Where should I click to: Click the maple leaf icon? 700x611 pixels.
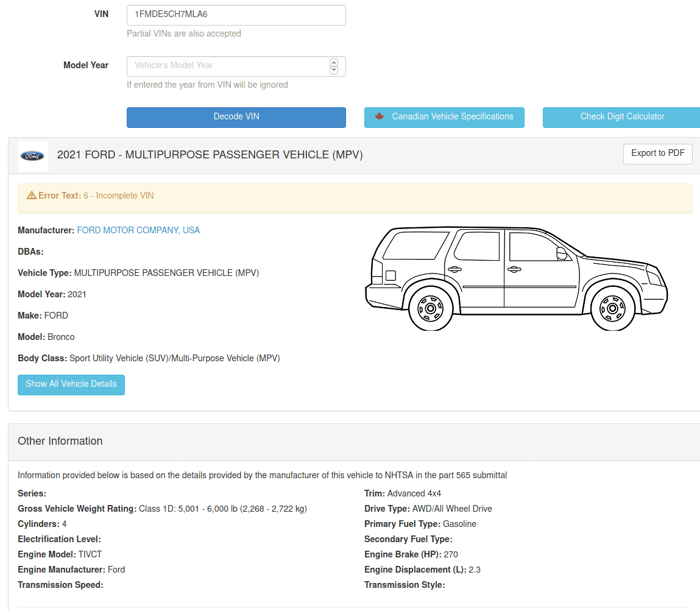pos(380,116)
